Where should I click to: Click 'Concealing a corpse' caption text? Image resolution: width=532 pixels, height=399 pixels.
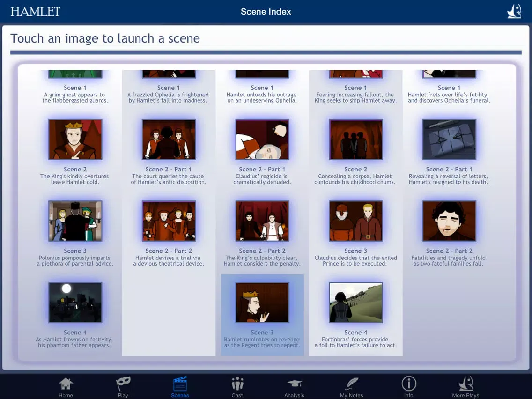(x=355, y=179)
